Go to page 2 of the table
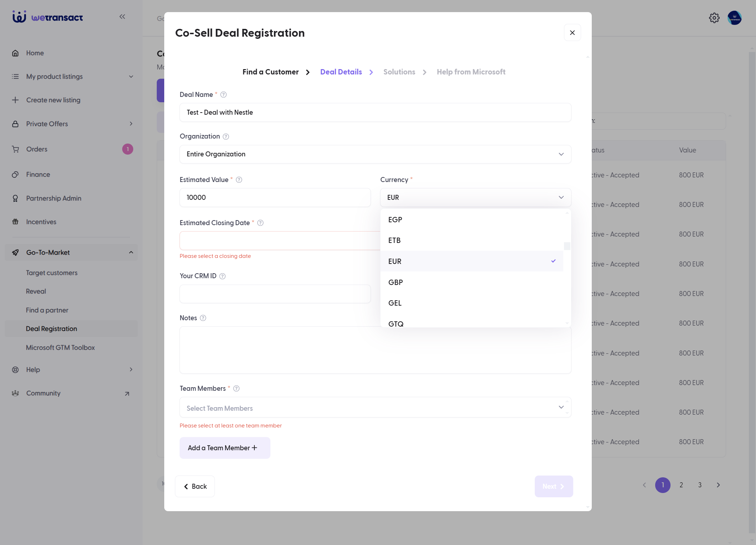The height and width of the screenshot is (545, 756). point(681,485)
